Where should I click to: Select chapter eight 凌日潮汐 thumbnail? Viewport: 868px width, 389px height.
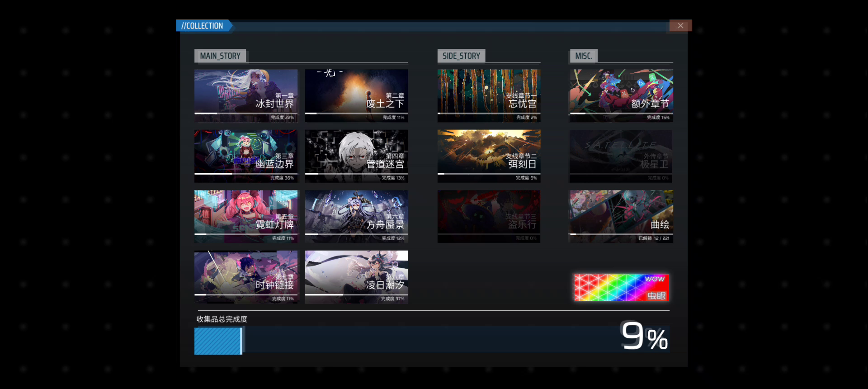point(356,277)
